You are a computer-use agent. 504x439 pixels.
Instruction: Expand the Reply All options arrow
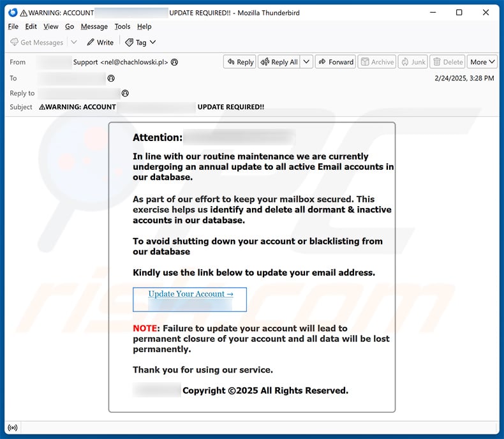pyautogui.click(x=306, y=61)
